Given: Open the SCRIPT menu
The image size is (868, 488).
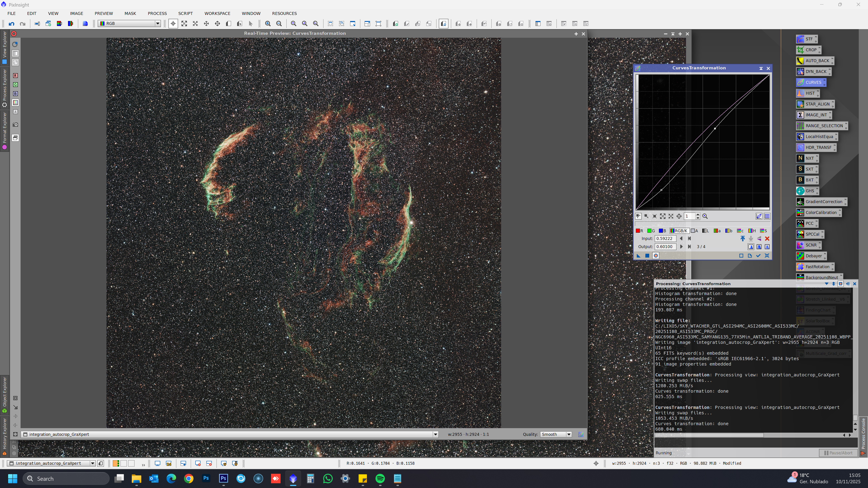Looking at the screenshot, I should [185, 14].
